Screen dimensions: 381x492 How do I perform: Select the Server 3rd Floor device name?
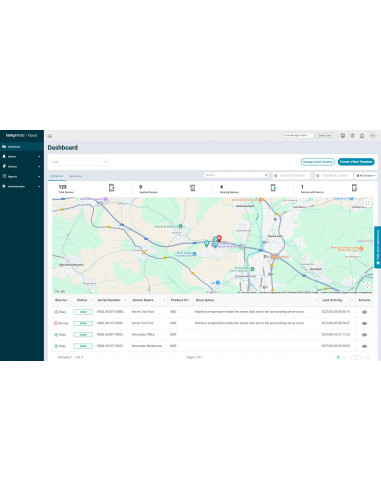click(x=142, y=323)
